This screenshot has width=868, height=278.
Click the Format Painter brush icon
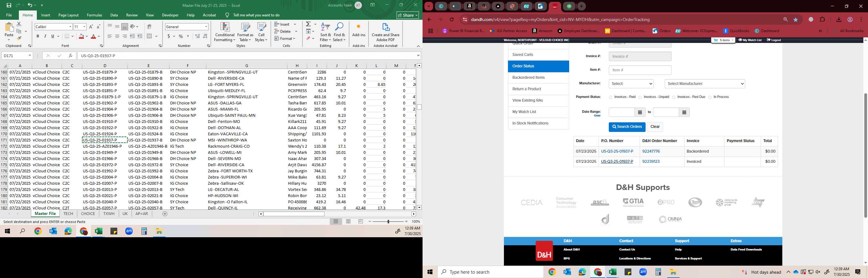pyautogui.click(x=19, y=38)
